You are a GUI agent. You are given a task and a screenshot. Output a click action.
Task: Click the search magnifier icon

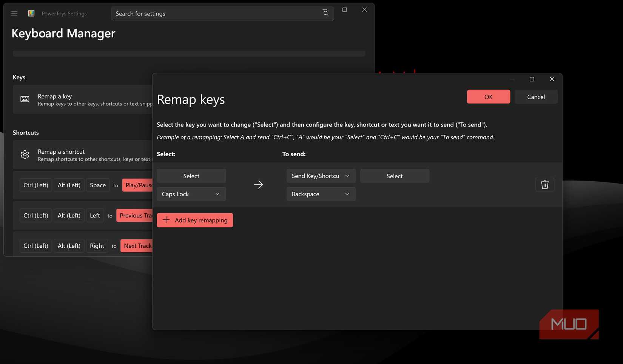[325, 13]
